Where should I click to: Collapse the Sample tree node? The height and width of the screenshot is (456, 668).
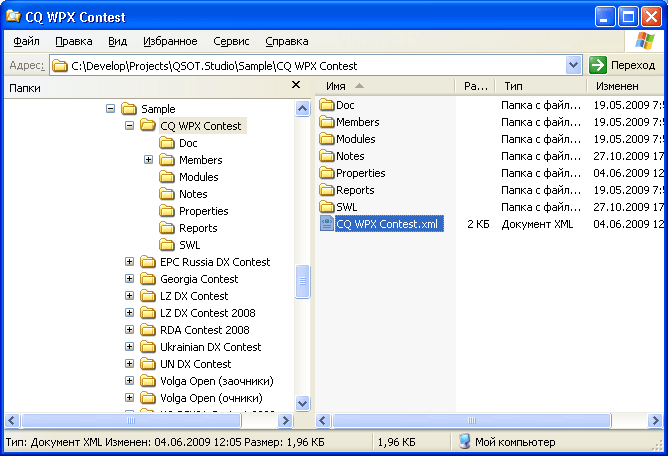click(x=110, y=109)
